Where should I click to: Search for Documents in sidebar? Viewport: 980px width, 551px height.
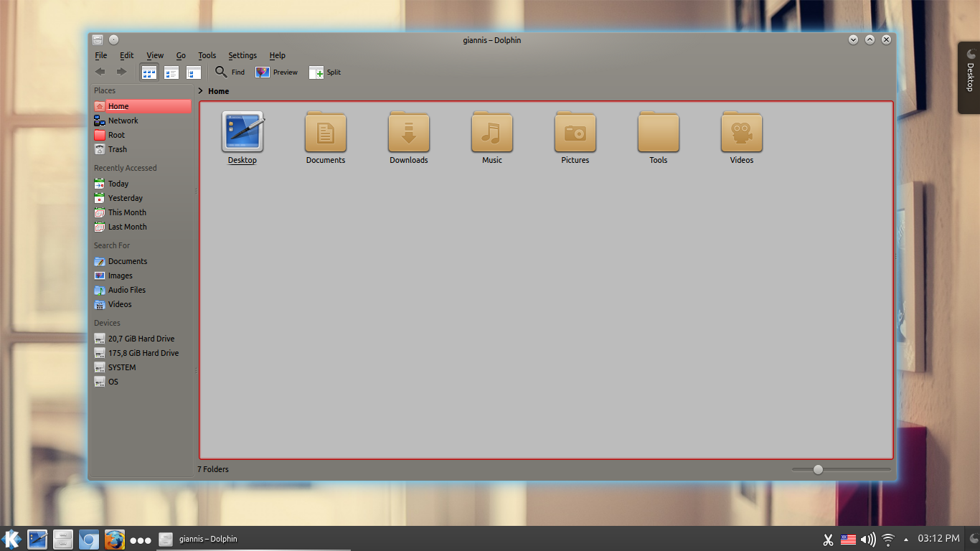coord(142,261)
